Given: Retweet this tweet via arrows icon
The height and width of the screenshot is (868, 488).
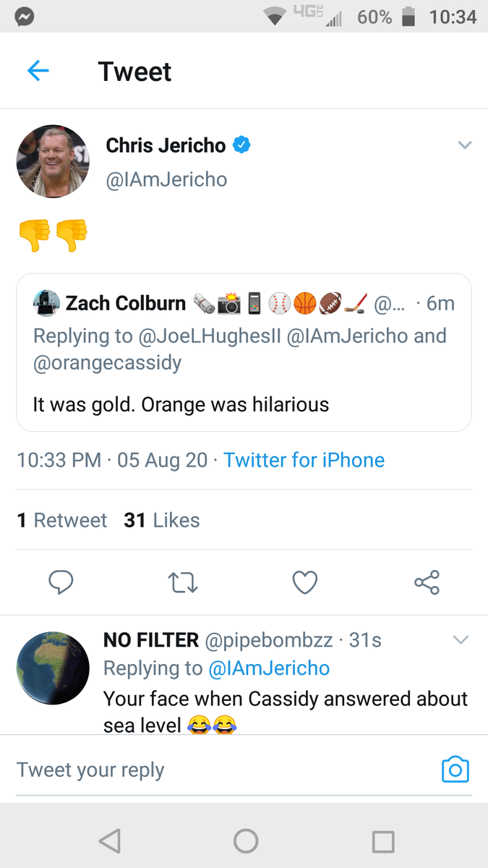Looking at the screenshot, I should pyautogui.click(x=183, y=582).
